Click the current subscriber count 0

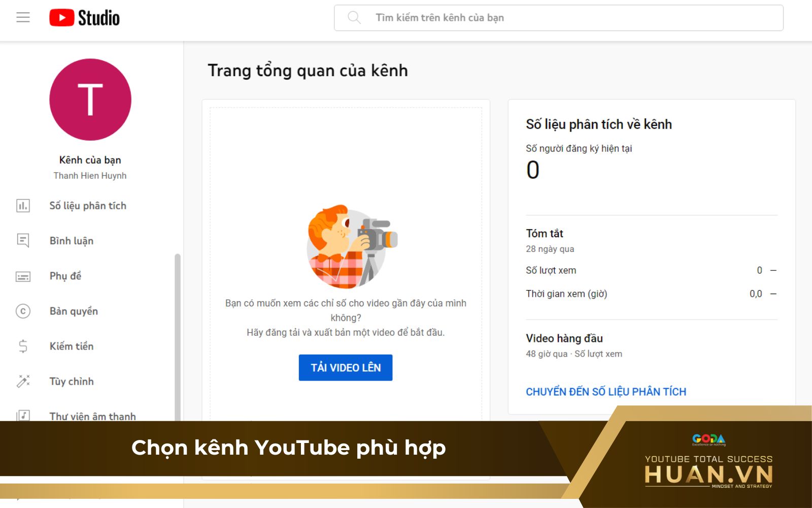click(x=533, y=170)
